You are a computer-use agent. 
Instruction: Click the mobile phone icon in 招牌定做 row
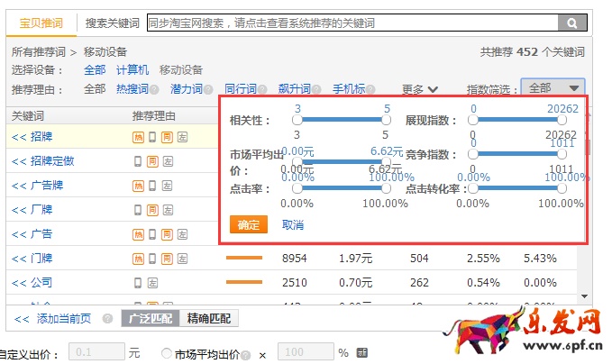138,161
